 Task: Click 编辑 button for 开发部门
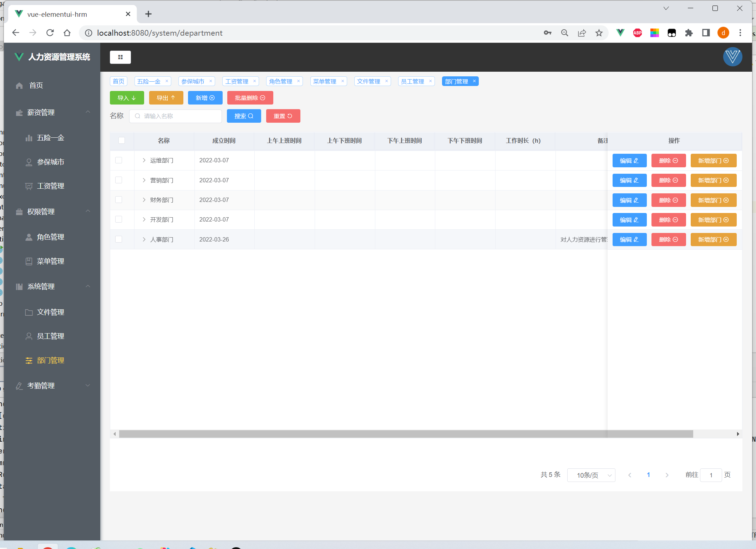629,220
